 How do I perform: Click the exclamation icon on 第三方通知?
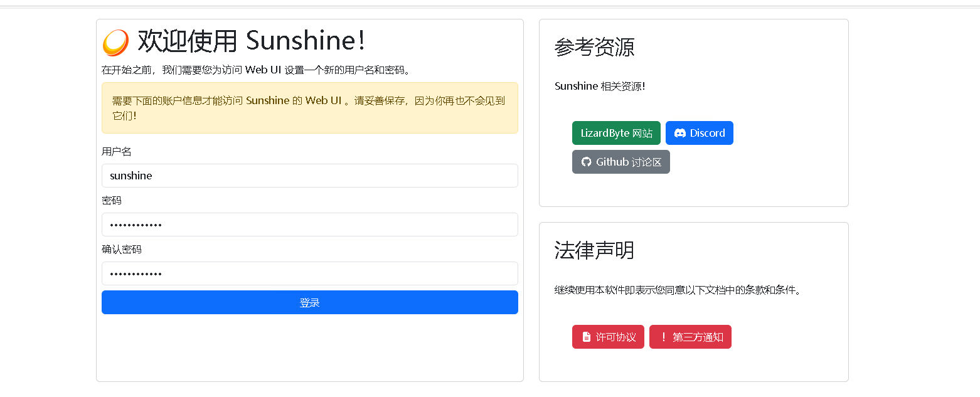663,337
